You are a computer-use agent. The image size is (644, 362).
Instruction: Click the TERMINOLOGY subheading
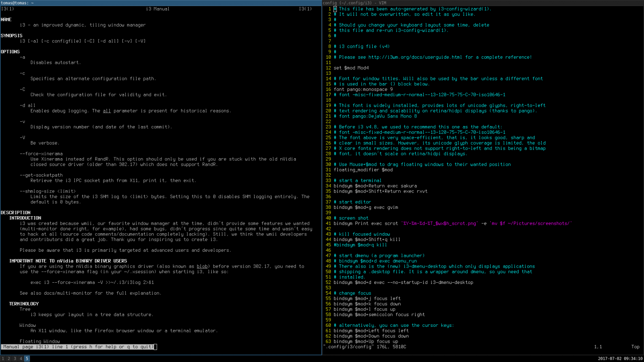(x=24, y=304)
